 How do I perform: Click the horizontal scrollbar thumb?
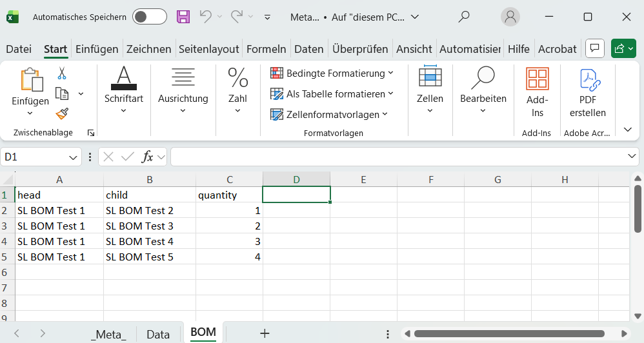point(509,333)
